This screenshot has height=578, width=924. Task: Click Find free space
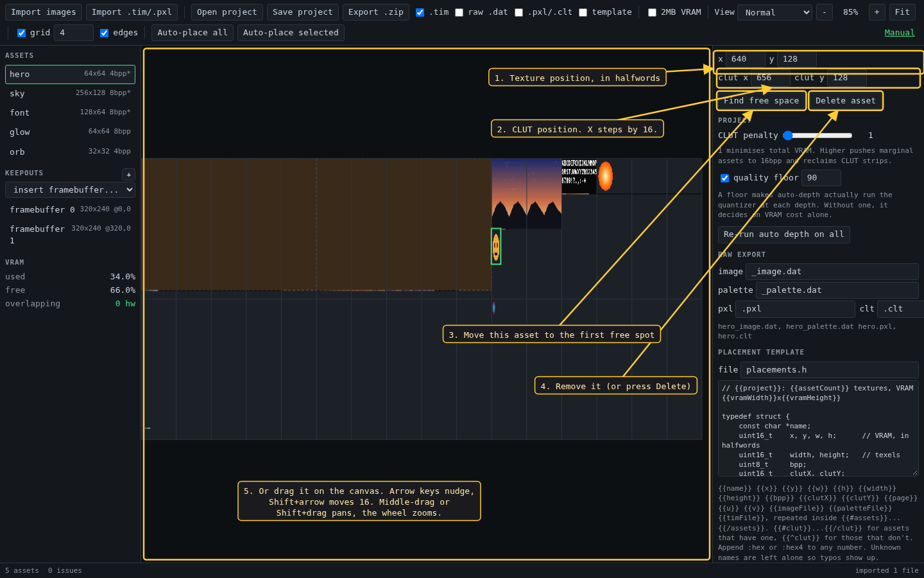coord(762,101)
